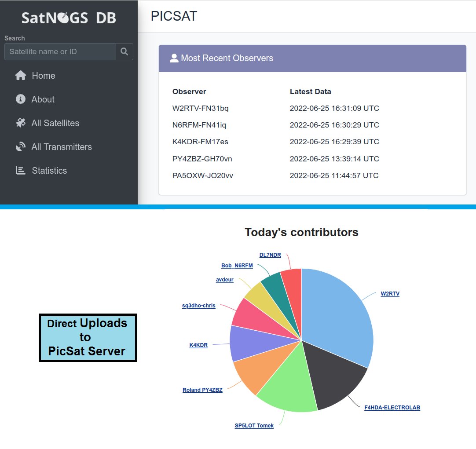Open the avdeur contributor link
Image resolution: width=476 pixels, height=449 pixels.
[225, 279]
